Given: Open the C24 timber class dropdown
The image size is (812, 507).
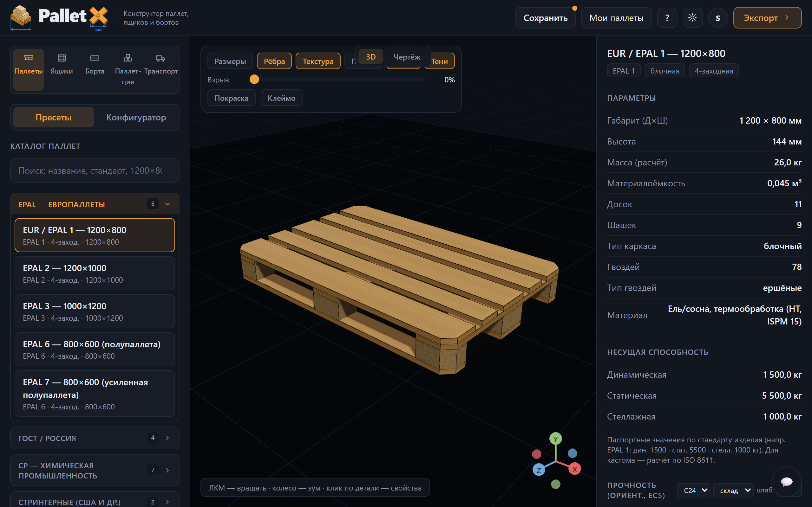Looking at the screenshot, I should coord(693,490).
